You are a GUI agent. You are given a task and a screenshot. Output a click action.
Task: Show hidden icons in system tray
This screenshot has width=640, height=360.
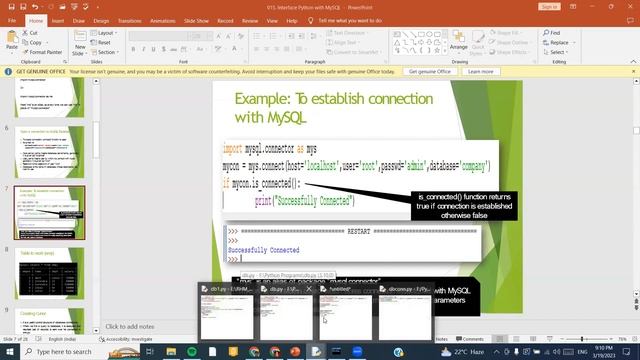point(496,351)
